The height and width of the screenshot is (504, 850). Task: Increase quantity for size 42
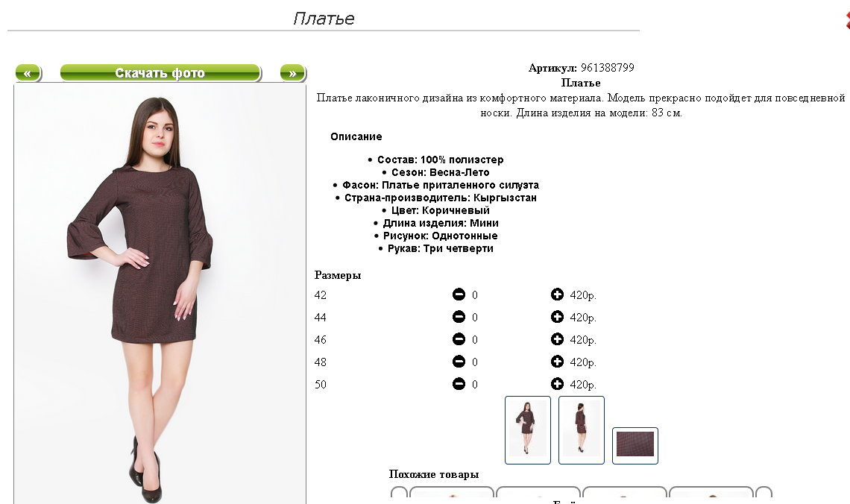(x=557, y=294)
